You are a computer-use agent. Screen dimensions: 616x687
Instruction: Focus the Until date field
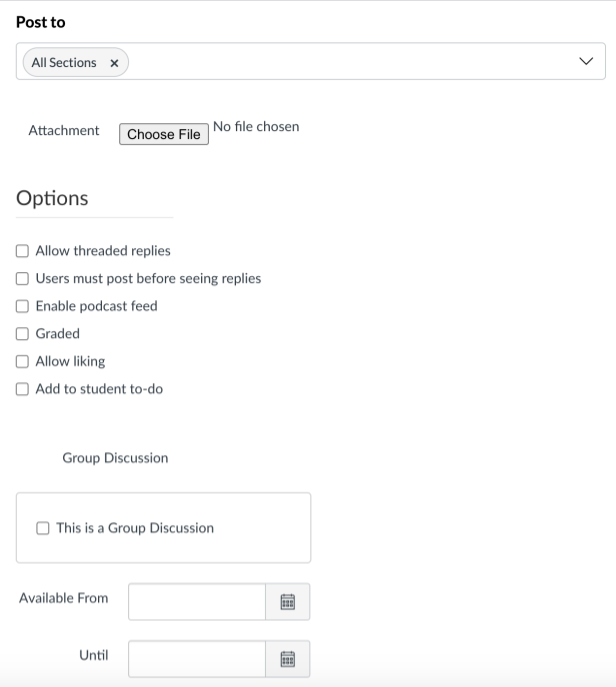197,659
